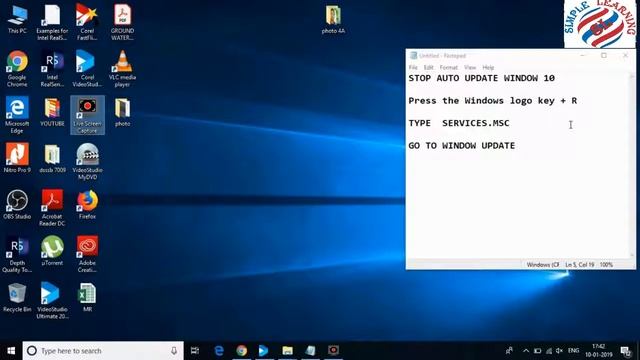The height and width of the screenshot is (360, 640).
Task: Open photo 4A folder on desktop
Action: 333,20
